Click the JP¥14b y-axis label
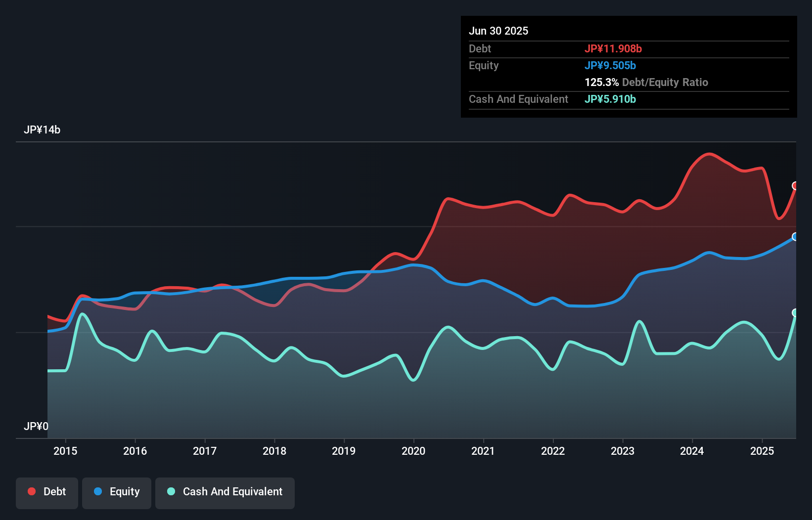812x520 pixels. [42, 130]
